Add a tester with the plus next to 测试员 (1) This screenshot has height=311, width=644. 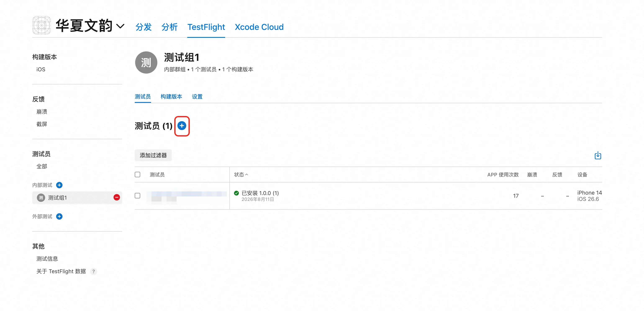tap(182, 126)
